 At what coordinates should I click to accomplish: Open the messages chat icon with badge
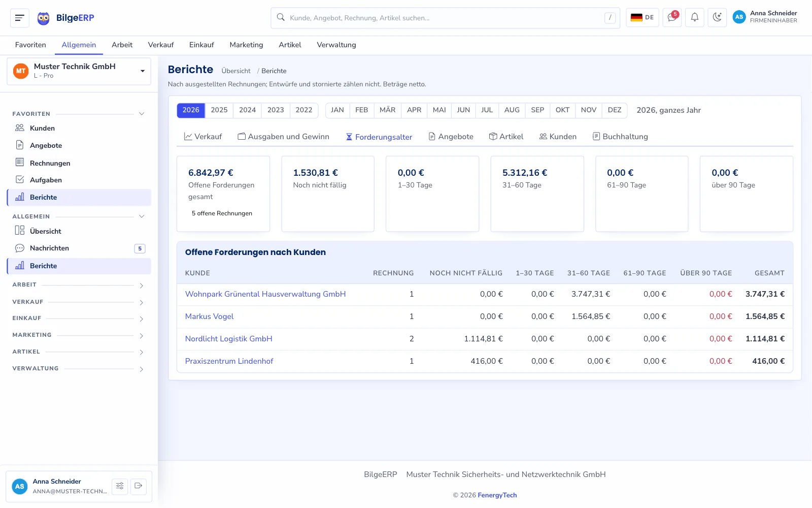pyautogui.click(x=672, y=17)
